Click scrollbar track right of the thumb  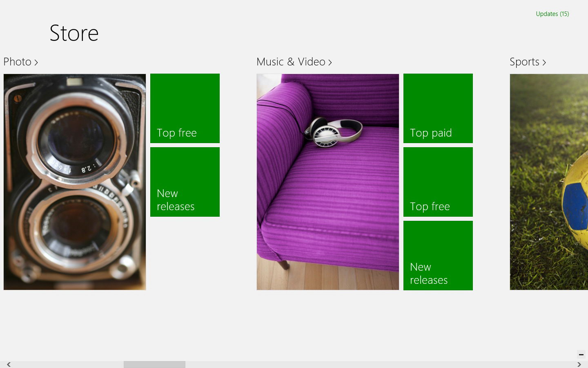(380, 364)
